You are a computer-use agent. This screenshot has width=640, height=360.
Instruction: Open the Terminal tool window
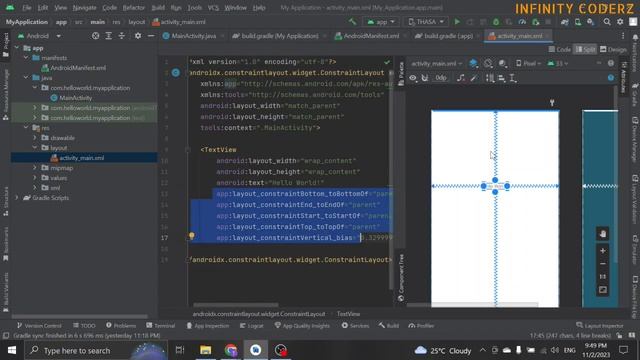(161, 325)
